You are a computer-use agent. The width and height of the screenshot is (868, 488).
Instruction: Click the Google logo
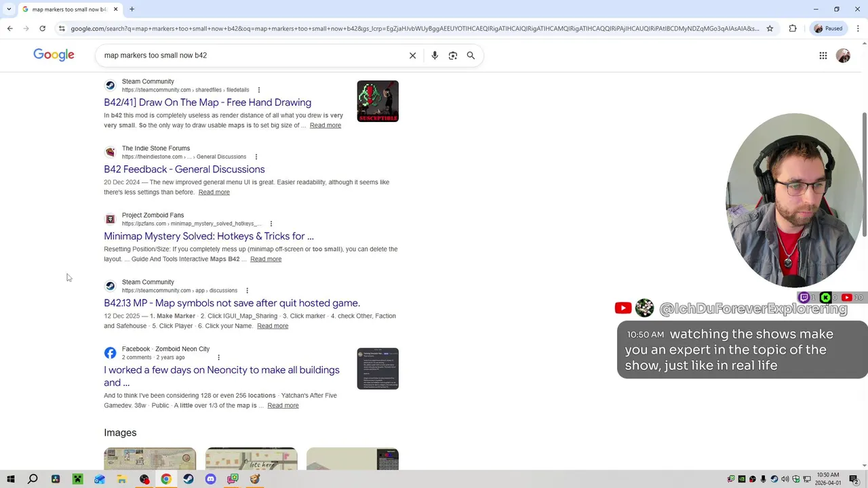coord(54,55)
